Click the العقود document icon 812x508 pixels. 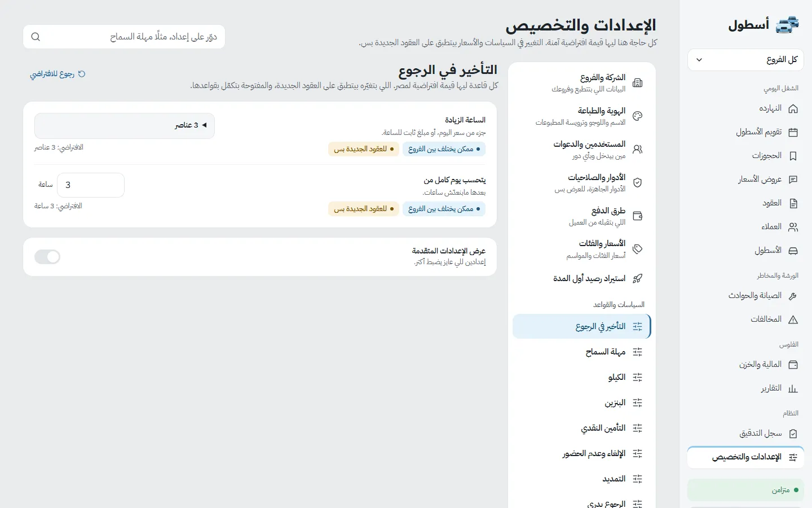tap(793, 203)
